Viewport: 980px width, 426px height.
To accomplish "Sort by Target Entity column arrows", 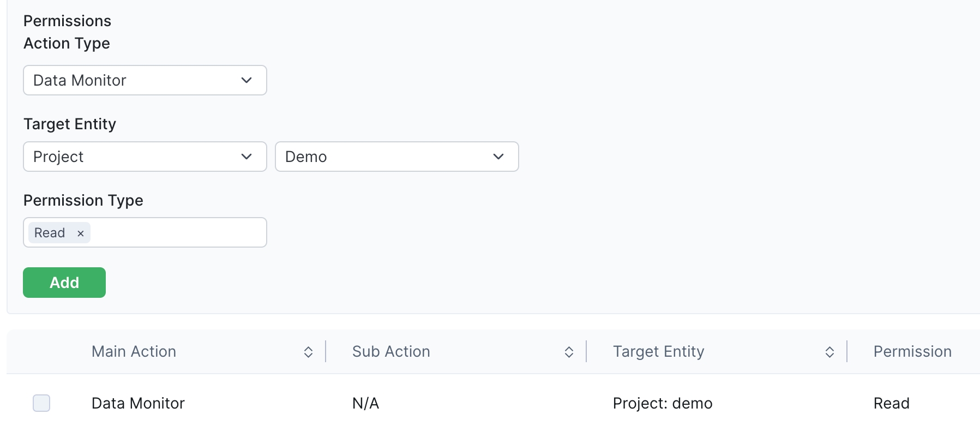I will click(x=829, y=352).
